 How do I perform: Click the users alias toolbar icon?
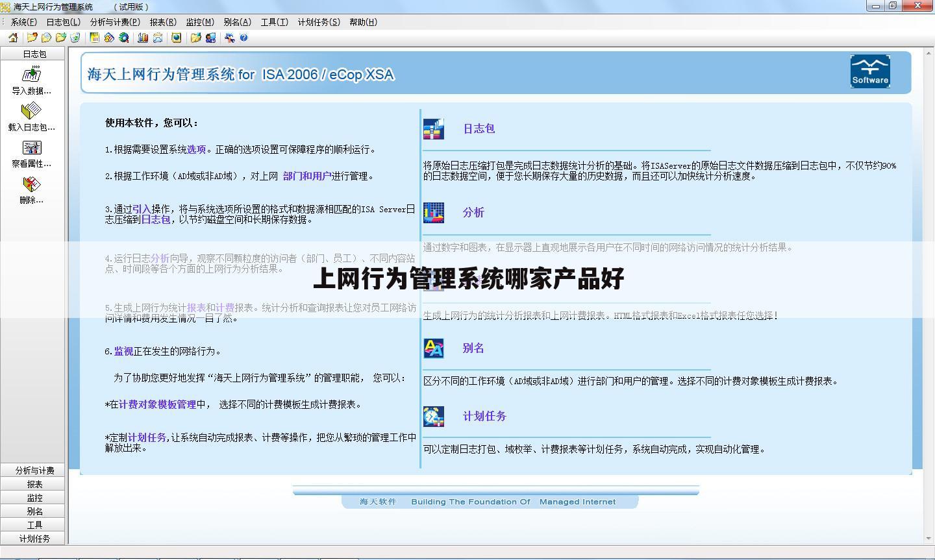point(210,38)
